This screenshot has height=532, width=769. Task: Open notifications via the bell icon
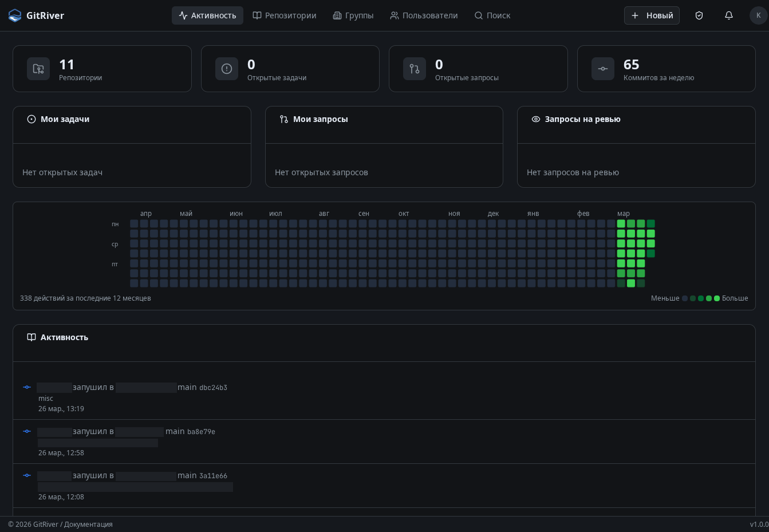pos(728,15)
